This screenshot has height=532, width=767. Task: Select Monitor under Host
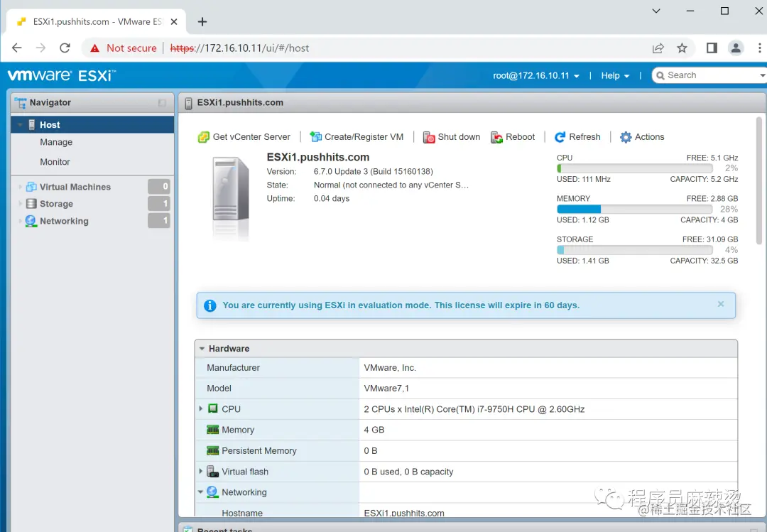(x=55, y=161)
